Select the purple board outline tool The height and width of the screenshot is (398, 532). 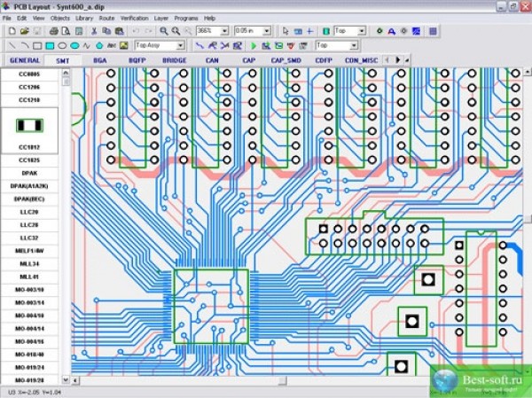(433, 31)
